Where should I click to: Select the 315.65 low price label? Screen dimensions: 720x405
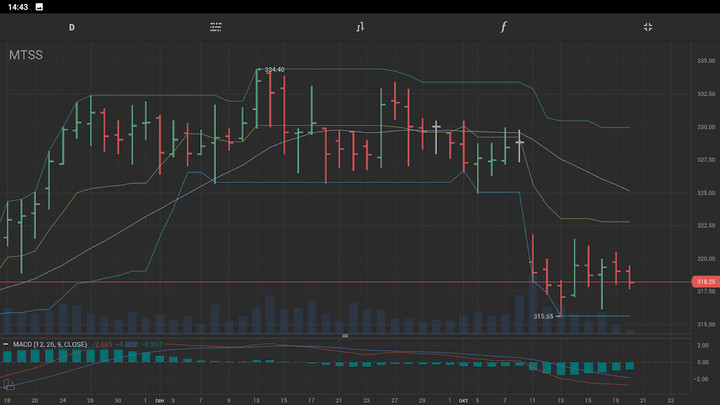point(543,316)
